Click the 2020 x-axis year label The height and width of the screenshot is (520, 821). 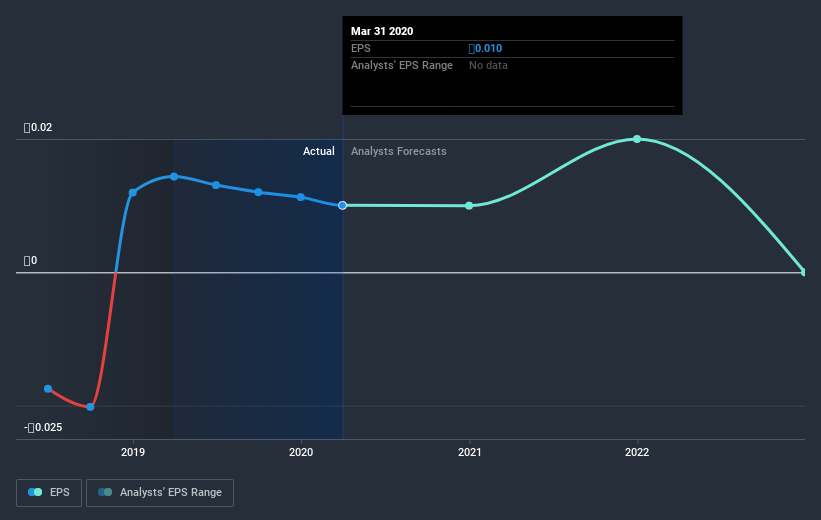pyautogui.click(x=301, y=452)
